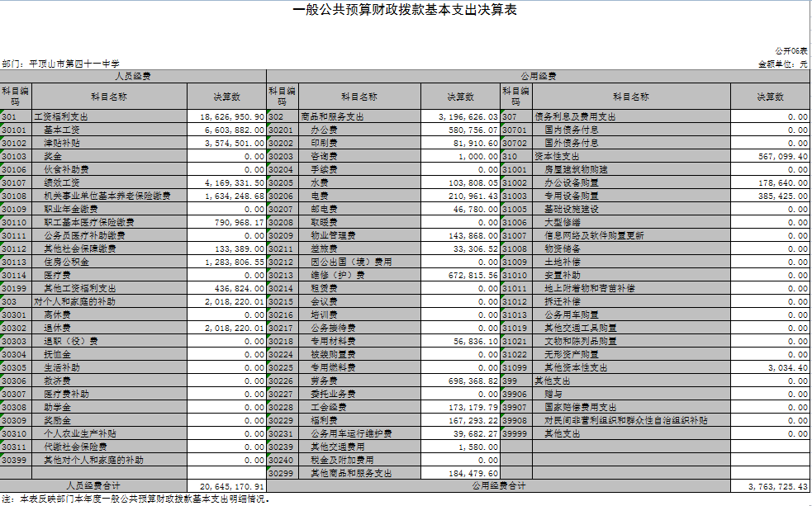The image size is (812, 506).
Task: Click the 资本性支出 cell
Action: (x=632, y=156)
